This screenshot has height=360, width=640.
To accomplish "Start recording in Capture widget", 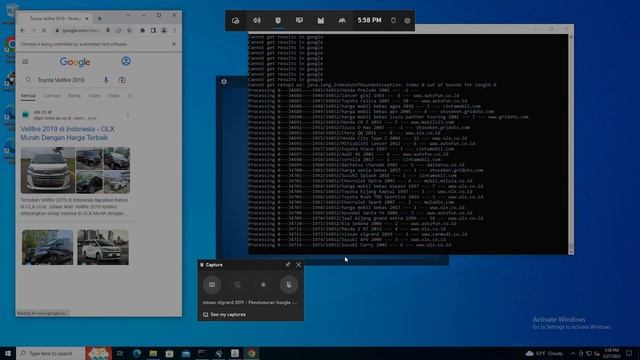I will point(263,284).
